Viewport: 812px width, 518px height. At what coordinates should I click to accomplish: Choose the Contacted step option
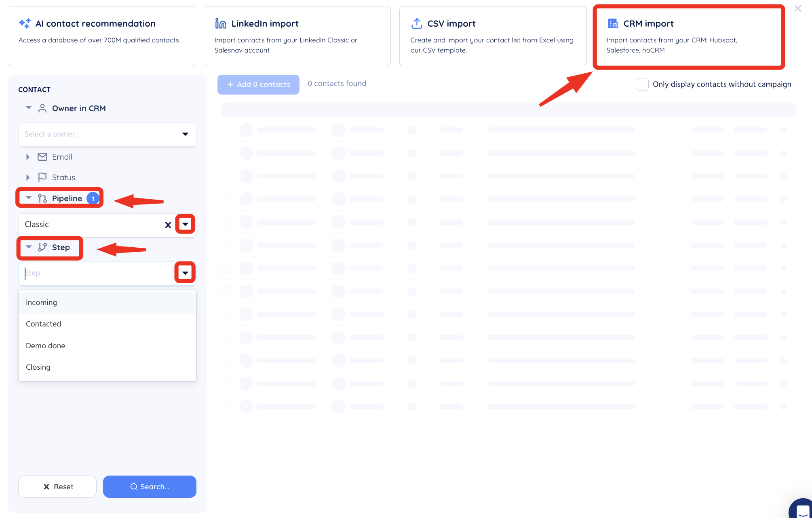107,324
